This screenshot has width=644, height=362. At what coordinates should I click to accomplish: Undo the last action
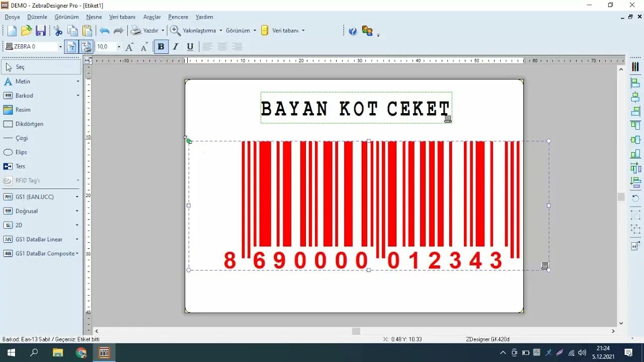104,31
